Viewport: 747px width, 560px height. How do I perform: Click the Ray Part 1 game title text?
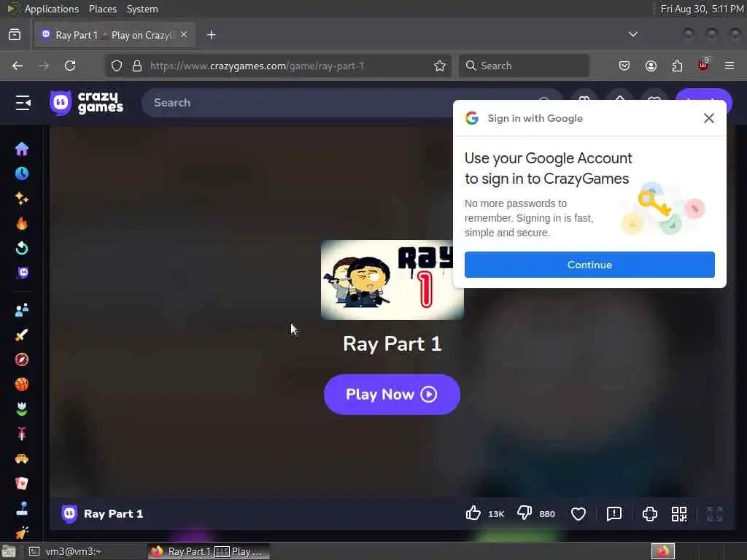[392, 344]
